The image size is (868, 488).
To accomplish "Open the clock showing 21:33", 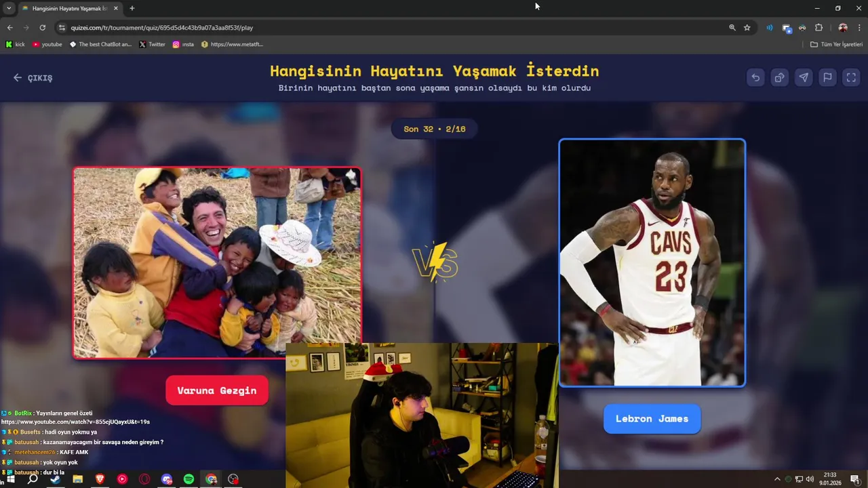I will [x=829, y=479].
